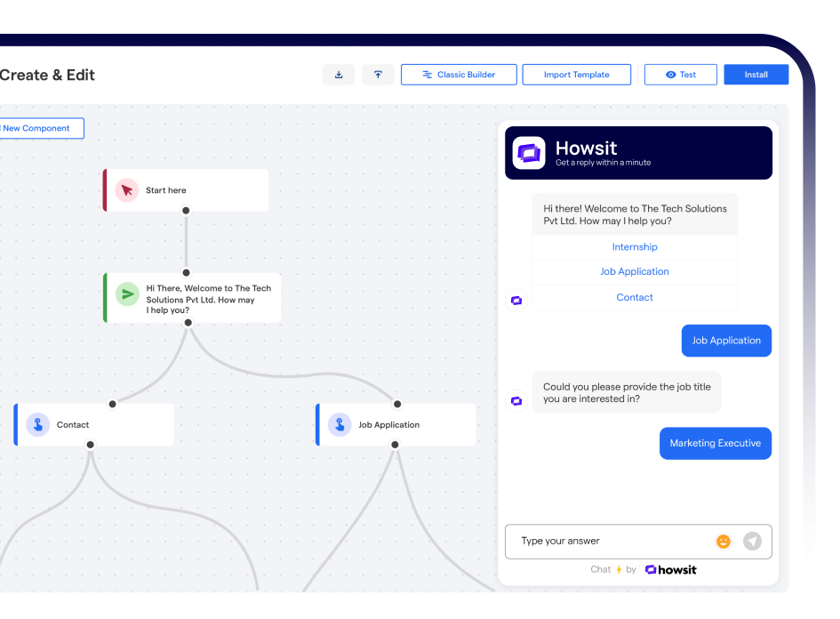The height and width of the screenshot is (619, 840).
Task: Click output connector below Job Application node
Action: point(395,445)
